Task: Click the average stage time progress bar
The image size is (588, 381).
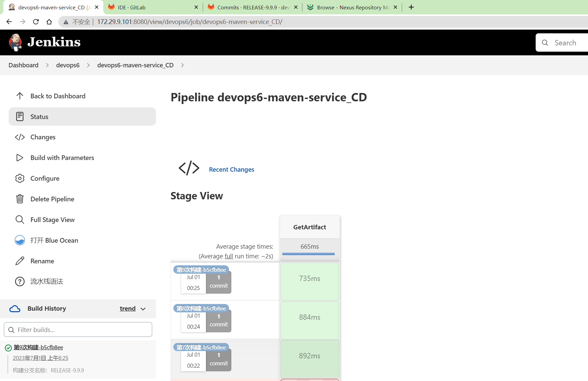Action: [x=308, y=254]
